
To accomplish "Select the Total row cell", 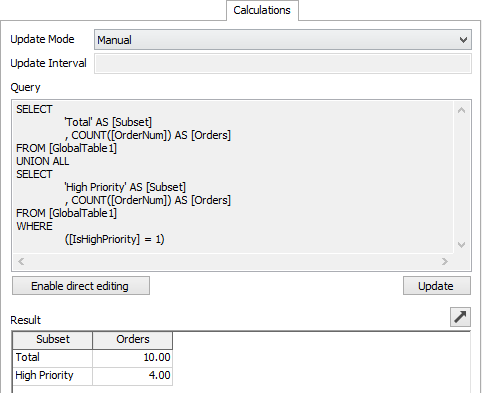I will (x=53, y=358).
